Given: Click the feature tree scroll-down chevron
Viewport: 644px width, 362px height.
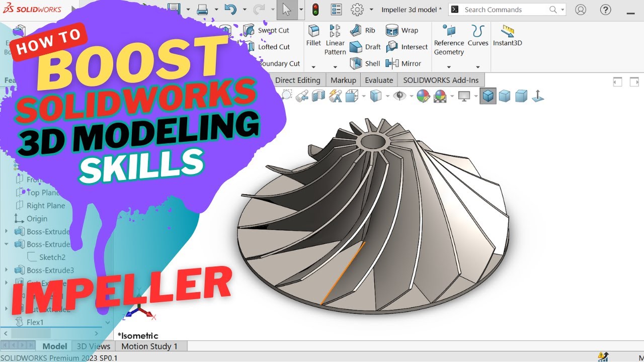Looking at the screenshot, I should tap(108, 322).
